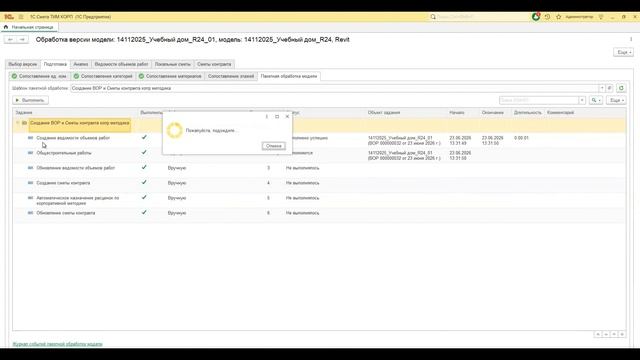Go forward with the right arrow button

(22, 40)
